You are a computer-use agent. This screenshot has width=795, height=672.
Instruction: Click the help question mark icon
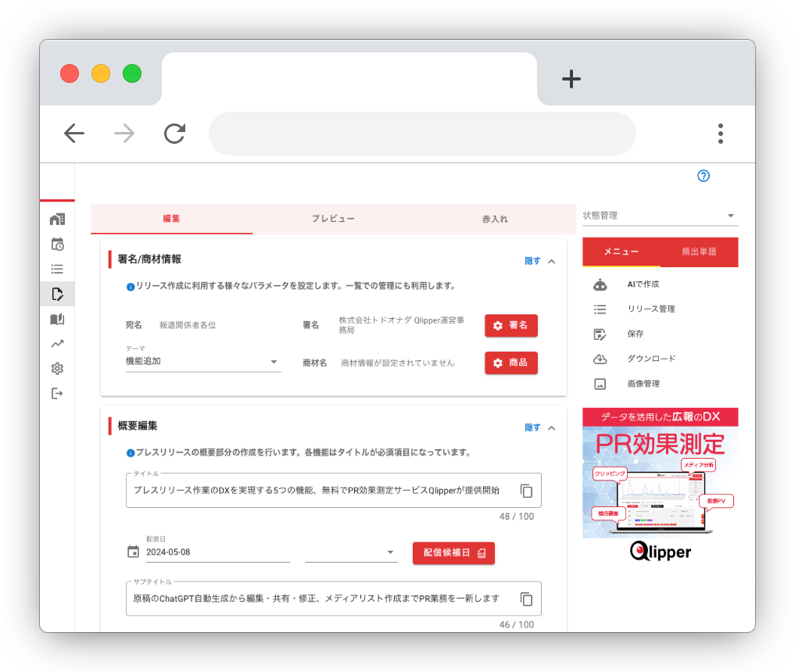click(x=703, y=176)
